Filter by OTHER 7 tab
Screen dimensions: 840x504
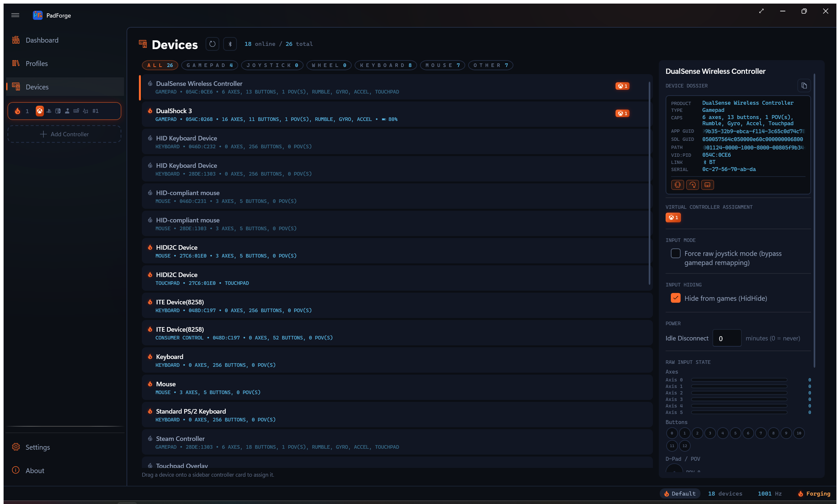pyautogui.click(x=491, y=65)
